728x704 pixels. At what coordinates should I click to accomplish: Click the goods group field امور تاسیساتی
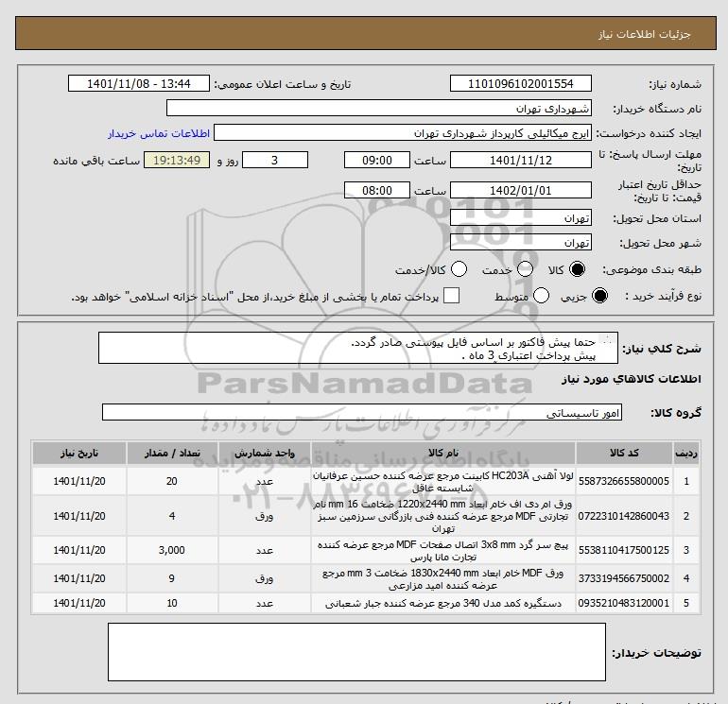pos(362,412)
